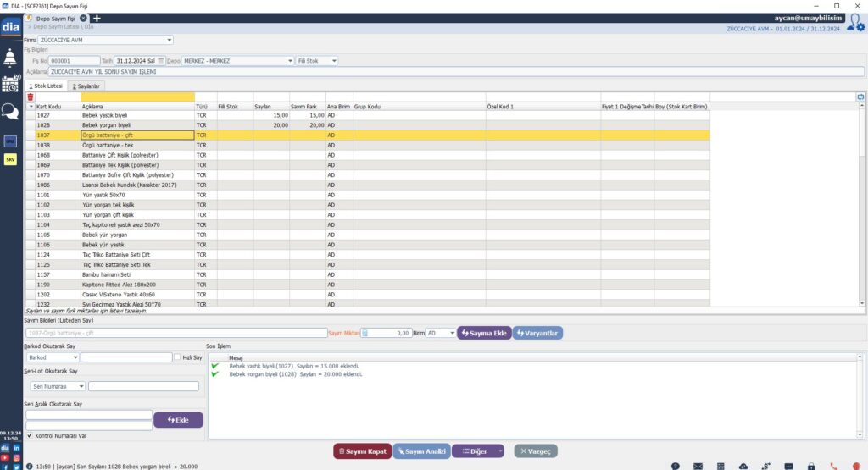Screen dimensions: 868x470
Task: Click the lock icon in status bar
Action: (811, 466)
